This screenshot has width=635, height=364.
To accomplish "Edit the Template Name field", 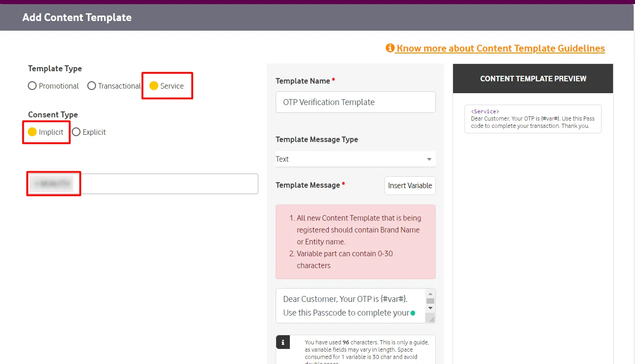I will pos(356,102).
